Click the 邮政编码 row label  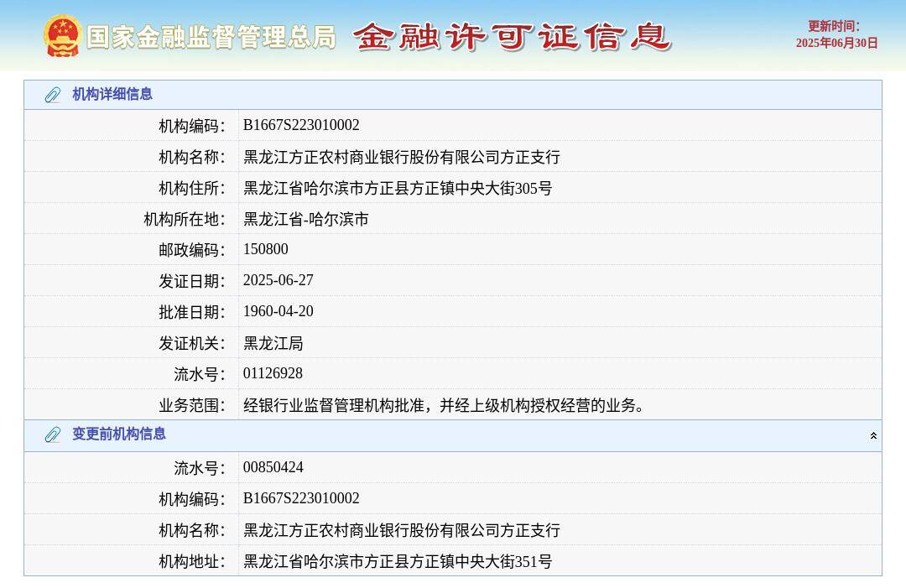[192, 250]
